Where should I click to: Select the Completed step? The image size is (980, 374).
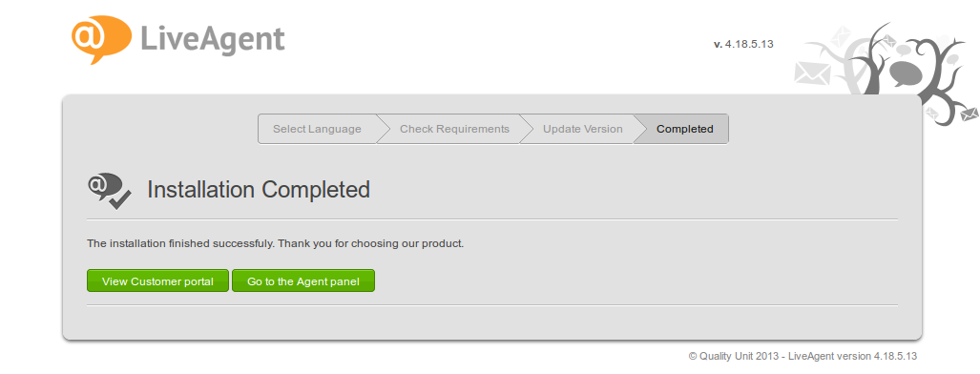tap(684, 129)
